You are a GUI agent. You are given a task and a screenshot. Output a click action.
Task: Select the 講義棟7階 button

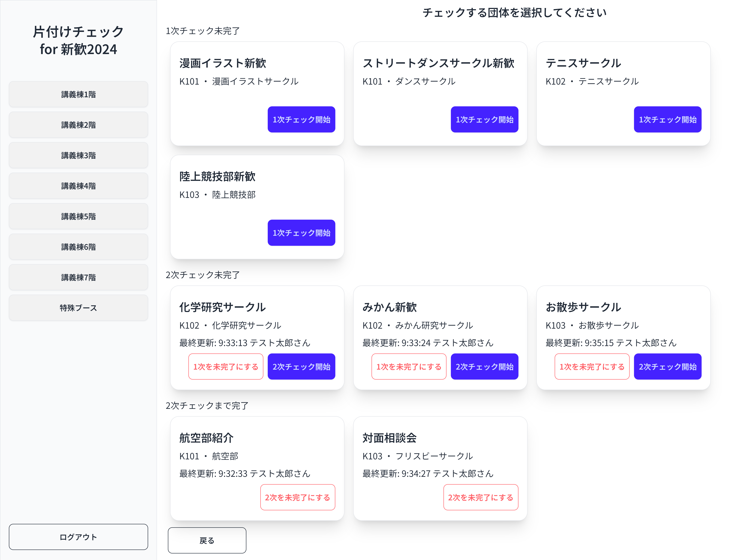(x=78, y=277)
